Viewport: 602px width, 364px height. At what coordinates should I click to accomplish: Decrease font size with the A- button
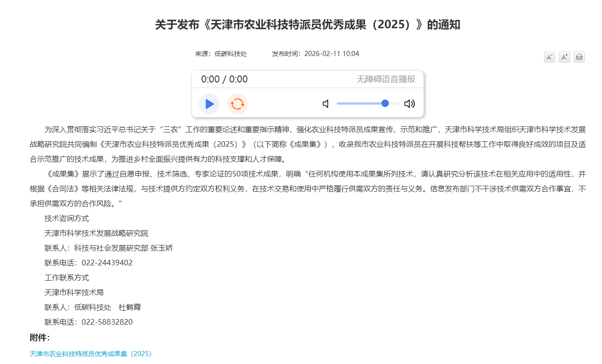pyautogui.click(x=549, y=57)
